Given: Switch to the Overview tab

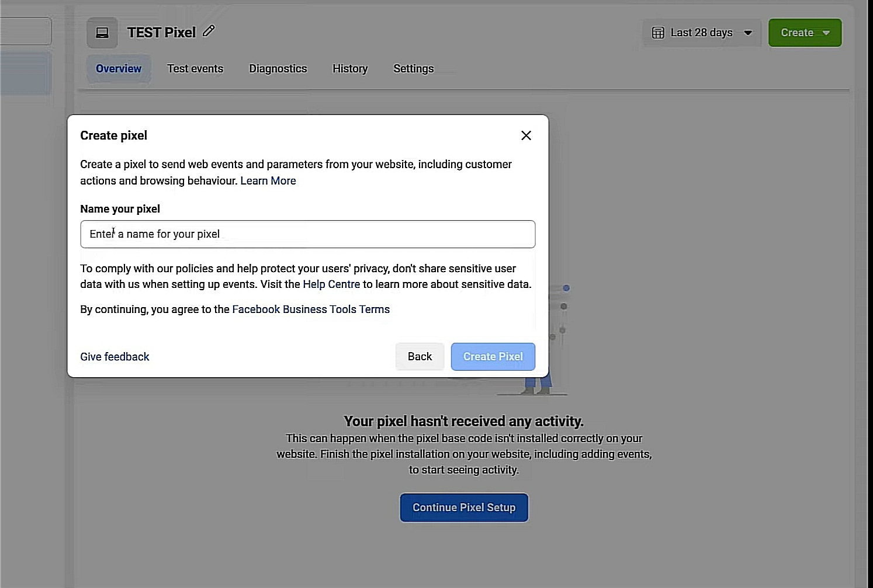Looking at the screenshot, I should coord(119,69).
